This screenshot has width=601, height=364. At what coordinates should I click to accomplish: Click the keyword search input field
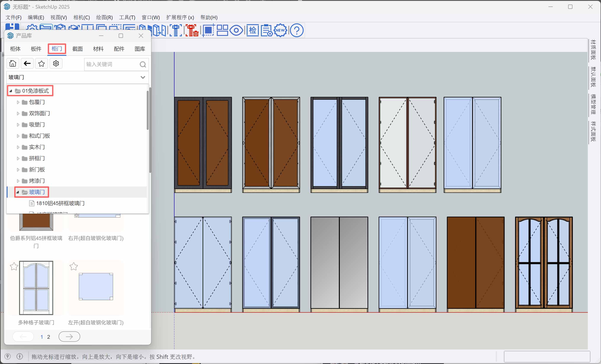click(111, 64)
